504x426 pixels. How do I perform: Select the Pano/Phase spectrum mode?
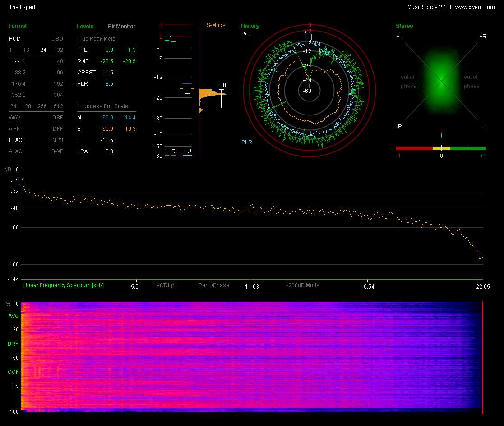click(213, 285)
